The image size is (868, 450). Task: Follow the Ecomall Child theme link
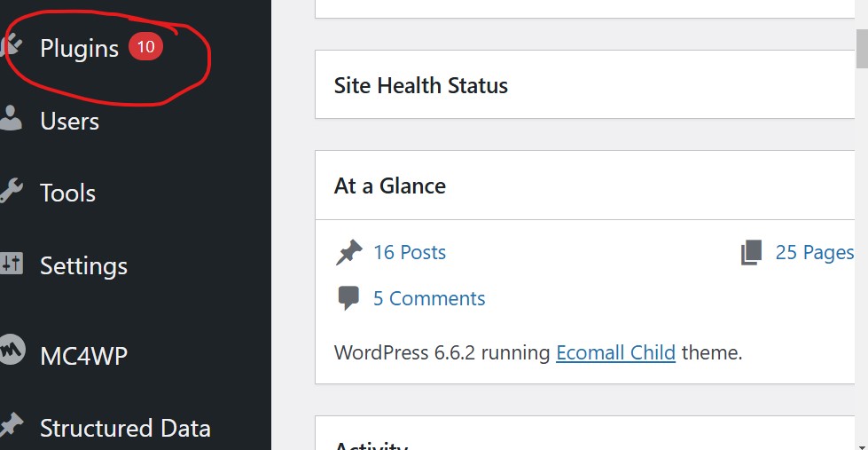615,352
